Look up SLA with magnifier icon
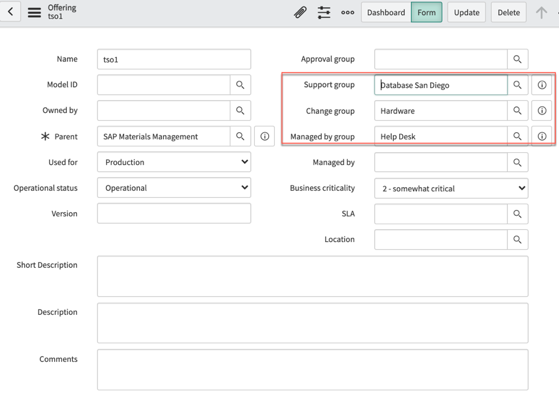The width and height of the screenshot is (560, 397). (x=518, y=214)
